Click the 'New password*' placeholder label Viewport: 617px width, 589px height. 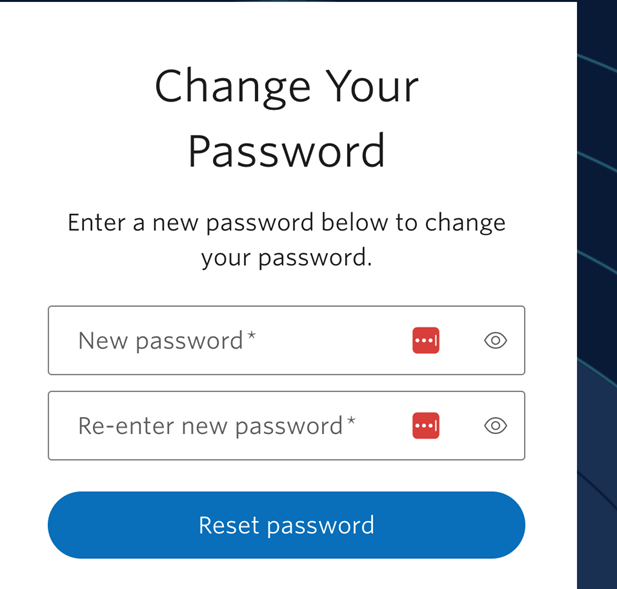pos(166,340)
